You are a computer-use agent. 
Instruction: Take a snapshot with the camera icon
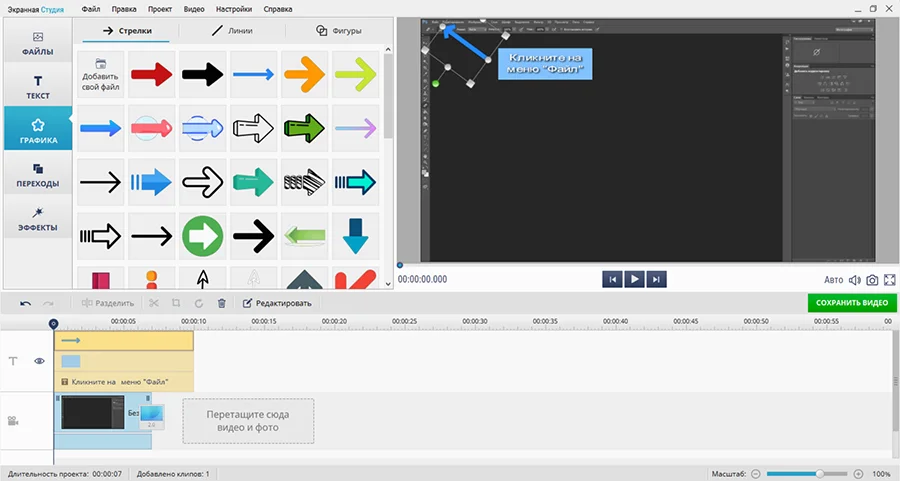(872, 280)
